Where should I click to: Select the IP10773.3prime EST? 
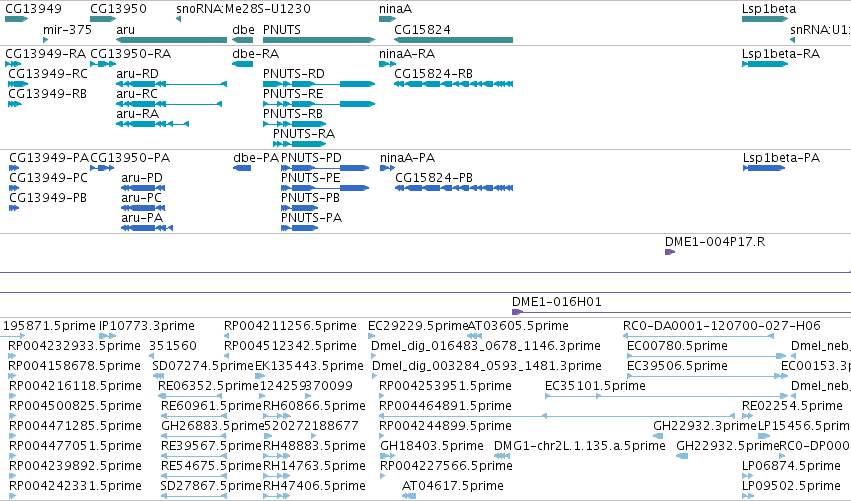[x=107, y=337]
